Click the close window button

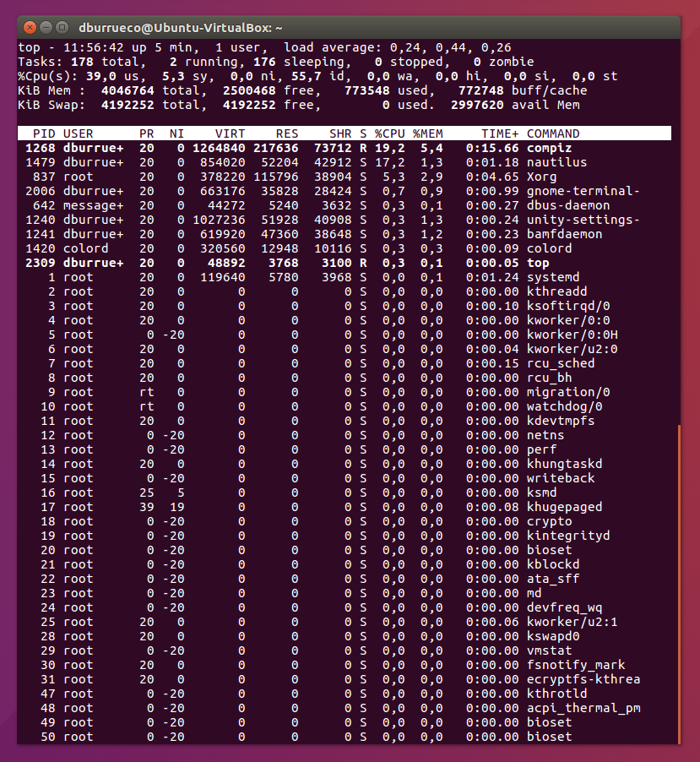(30, 27)
